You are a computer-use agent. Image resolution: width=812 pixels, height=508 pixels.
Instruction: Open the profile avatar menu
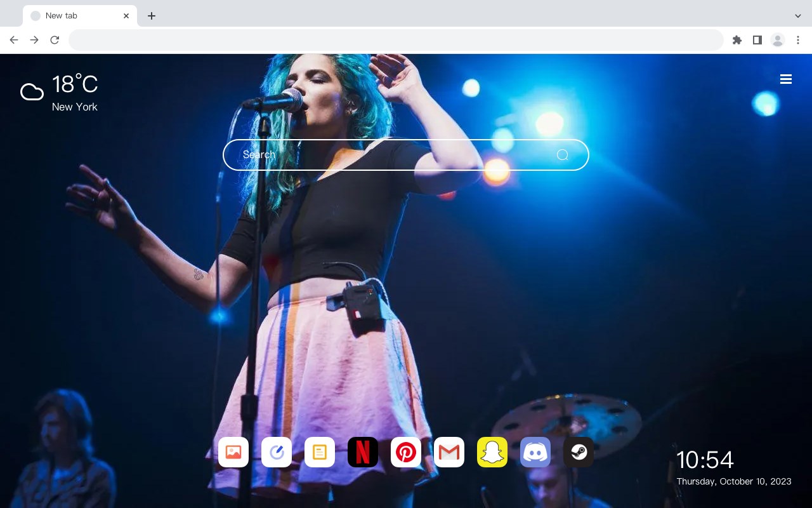coord(778,40)
